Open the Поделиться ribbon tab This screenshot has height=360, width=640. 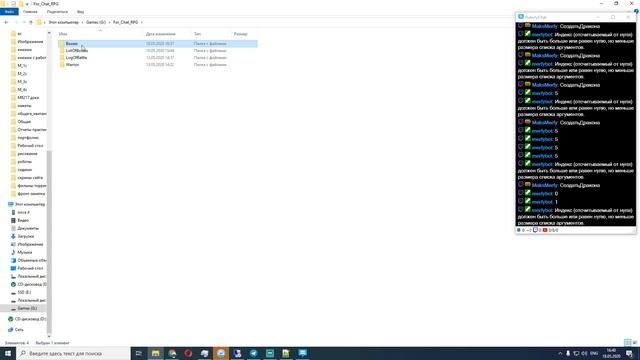[57, 12]
